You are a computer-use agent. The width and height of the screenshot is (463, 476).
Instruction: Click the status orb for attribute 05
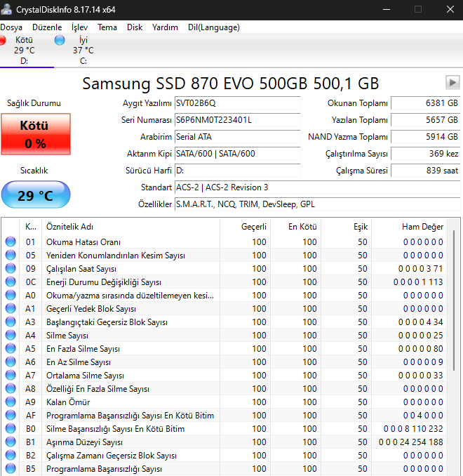point(11,255)
